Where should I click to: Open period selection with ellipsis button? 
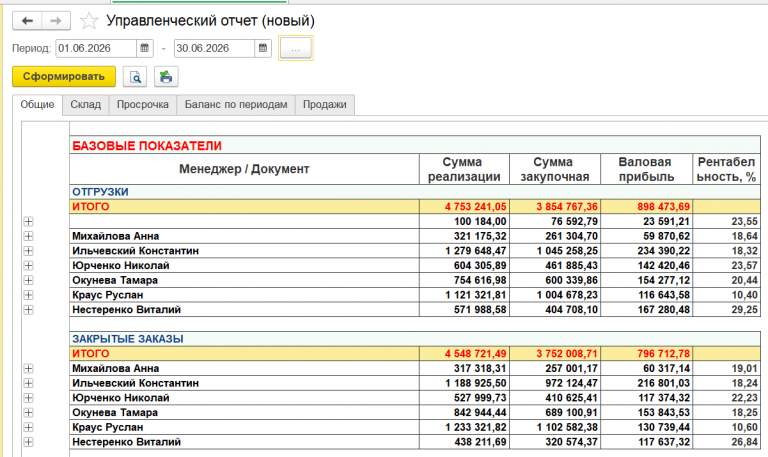tap(295, 48)
